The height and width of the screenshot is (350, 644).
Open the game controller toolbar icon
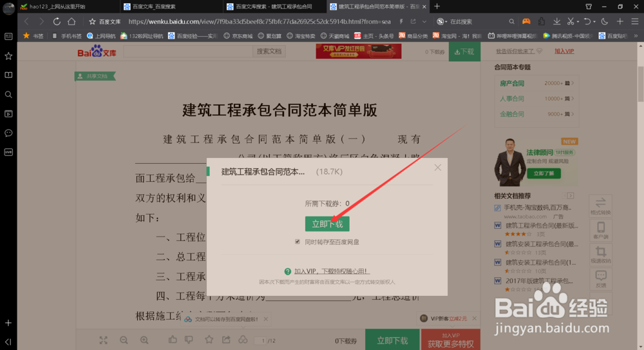(x=526, y=21)
